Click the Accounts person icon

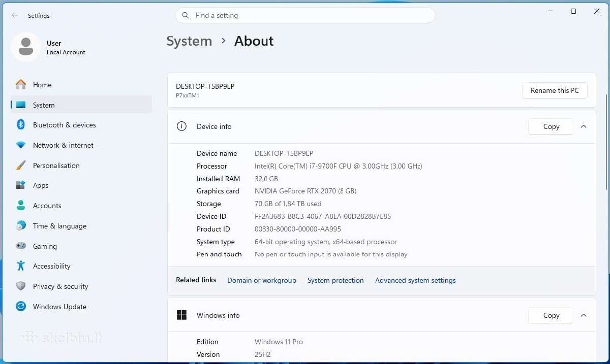(21, 206)
